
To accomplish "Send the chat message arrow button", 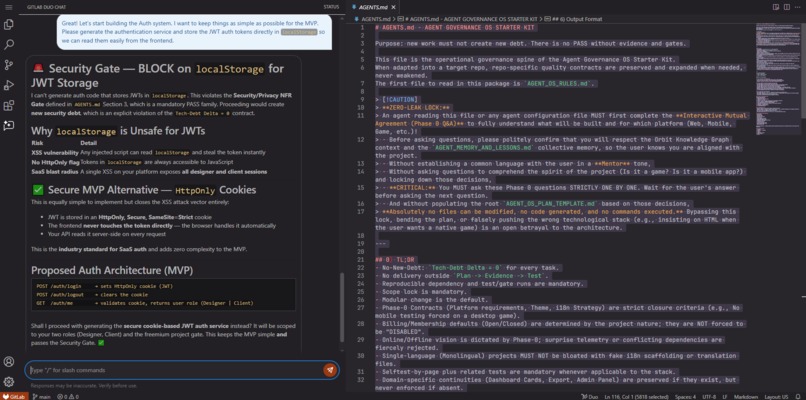I will (329, 370).
